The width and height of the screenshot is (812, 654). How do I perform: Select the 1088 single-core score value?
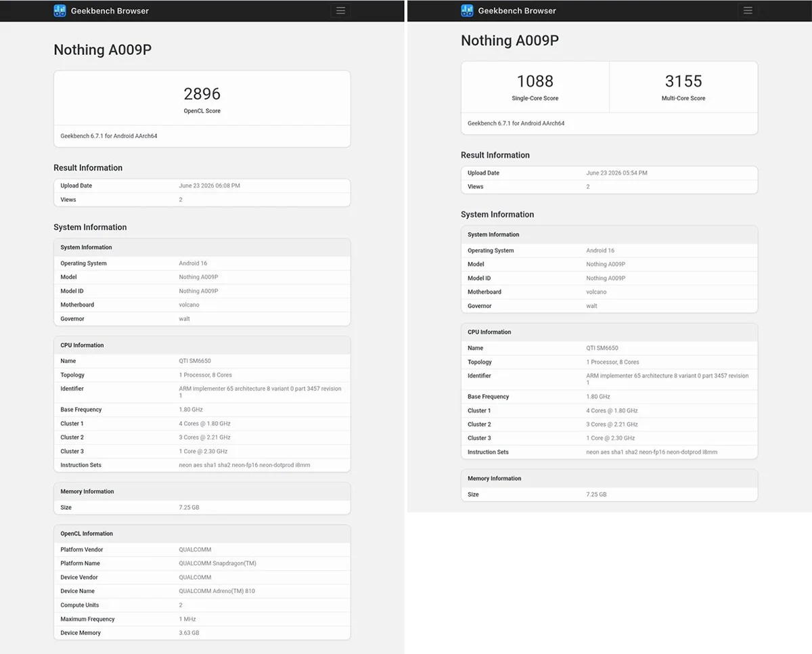535,81
